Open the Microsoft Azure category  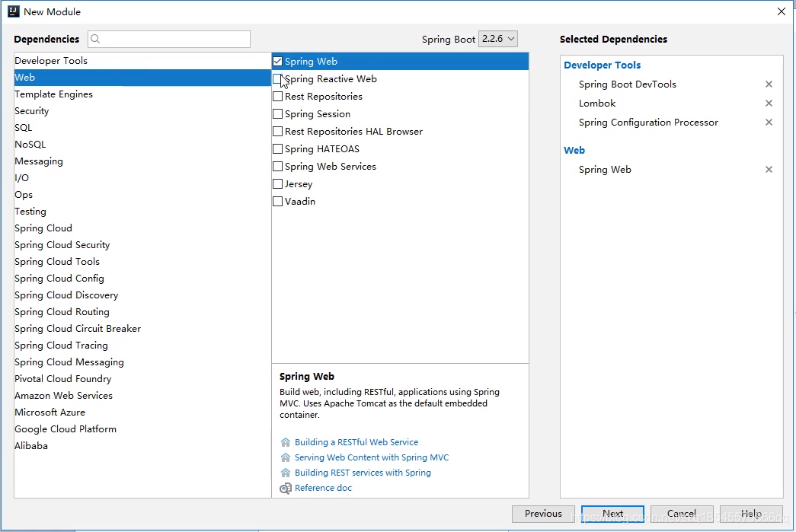(x=142, y=413)
